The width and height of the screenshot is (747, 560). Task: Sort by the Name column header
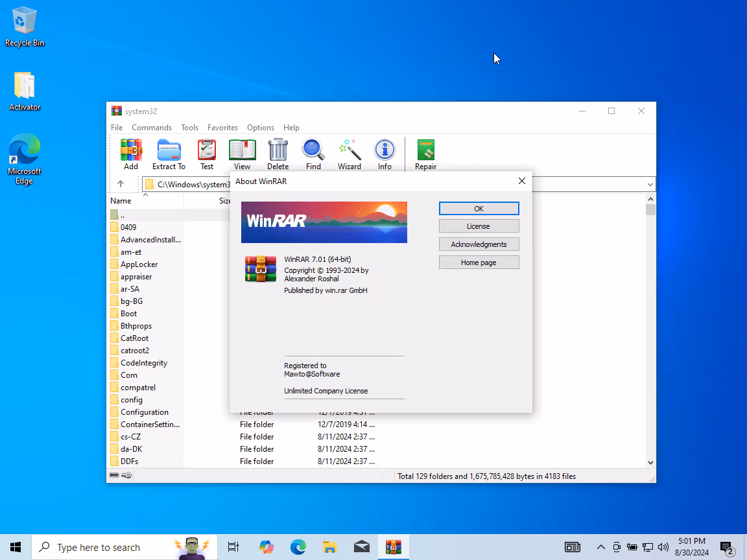coord(145,201)
